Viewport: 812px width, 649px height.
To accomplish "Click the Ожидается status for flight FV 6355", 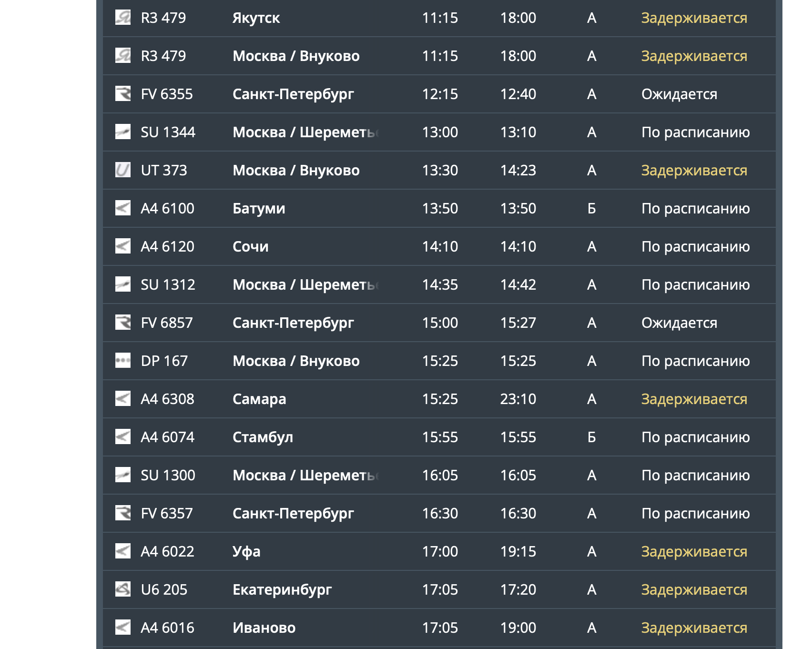I will point(679,94).
